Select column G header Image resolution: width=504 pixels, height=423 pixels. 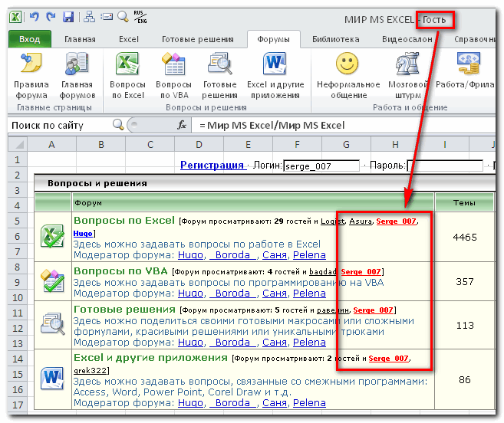[346, 144]
